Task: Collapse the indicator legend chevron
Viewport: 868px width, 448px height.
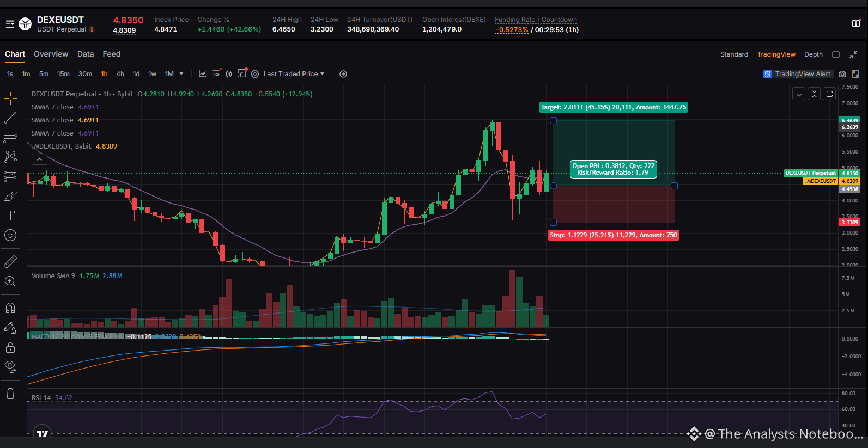Action: click(x=39, y=159)
